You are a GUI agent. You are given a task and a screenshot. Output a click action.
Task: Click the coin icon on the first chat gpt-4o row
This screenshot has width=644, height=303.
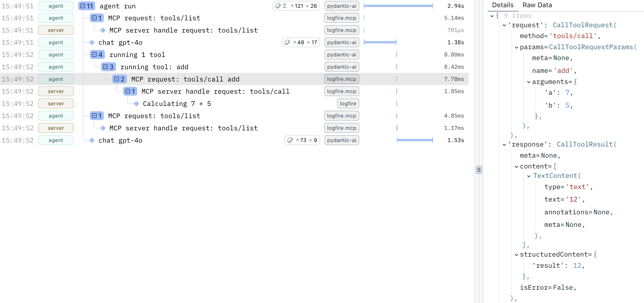coord(287,42)
